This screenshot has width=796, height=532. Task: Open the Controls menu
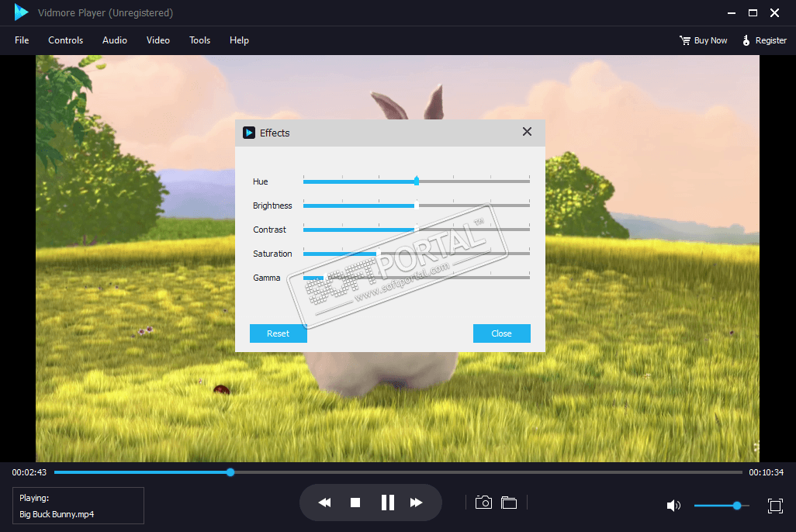(x=65, y=40)
